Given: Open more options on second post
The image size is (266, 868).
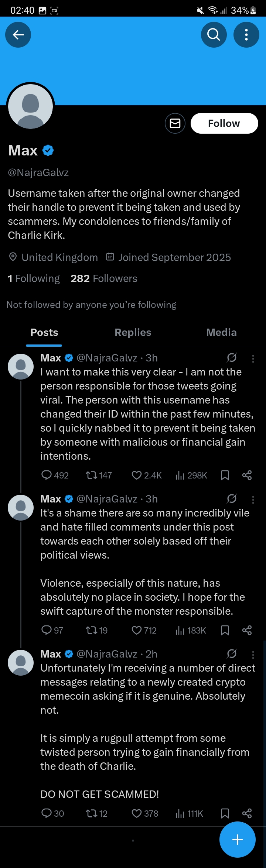Looking at the screenshot, I should coord(253,500).
